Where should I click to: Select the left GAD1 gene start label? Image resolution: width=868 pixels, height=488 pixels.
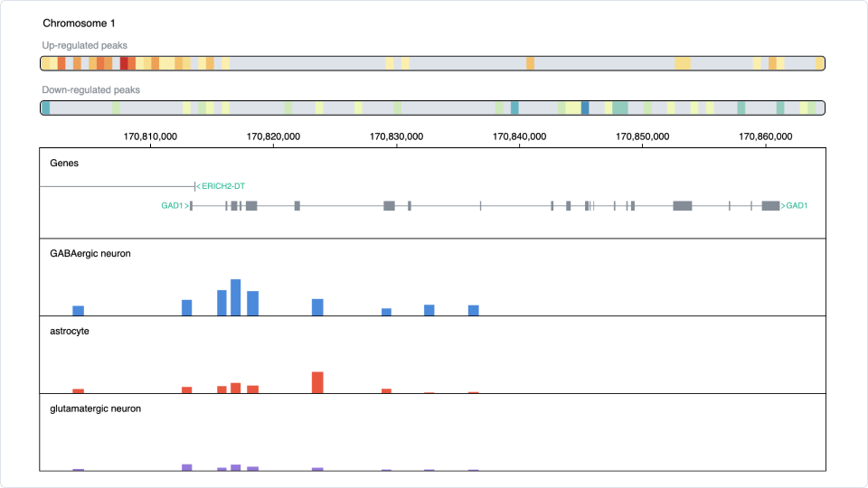point(175,206)
